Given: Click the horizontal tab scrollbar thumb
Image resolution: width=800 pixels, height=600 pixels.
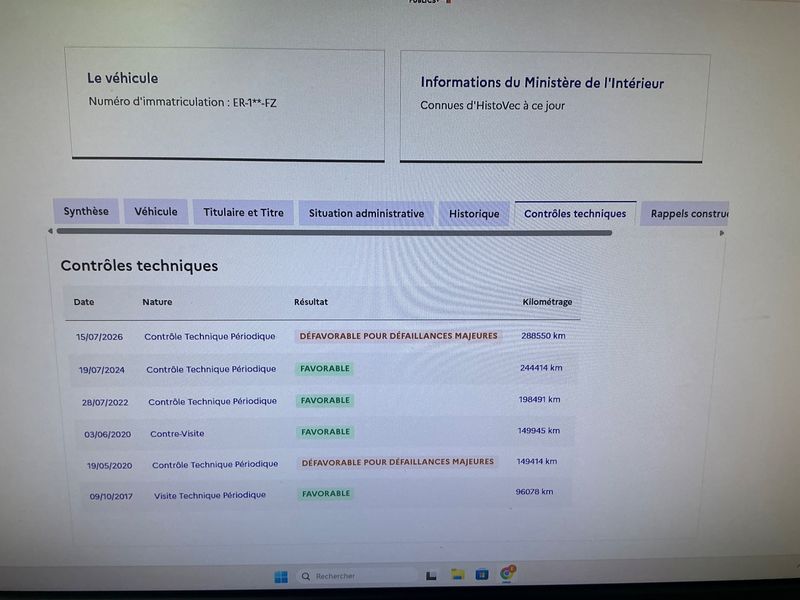Looking at the screenshot, I should click(x=334, y=232).
